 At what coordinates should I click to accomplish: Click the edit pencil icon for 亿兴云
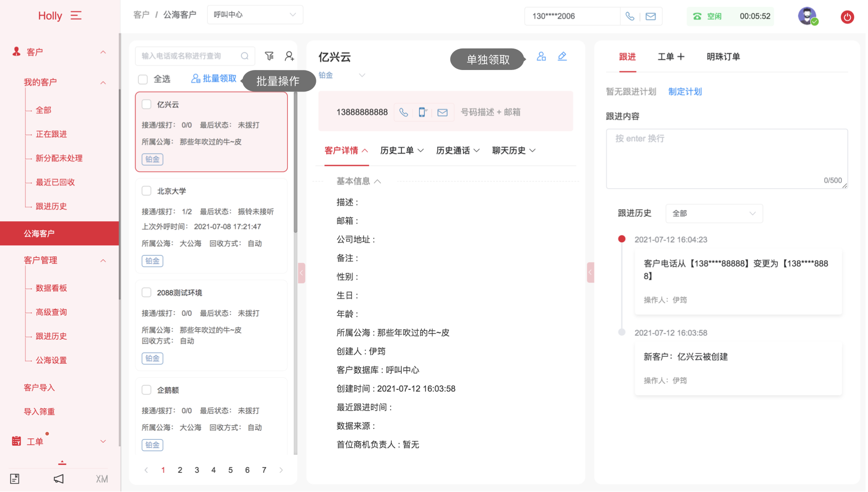pos(562,56)
